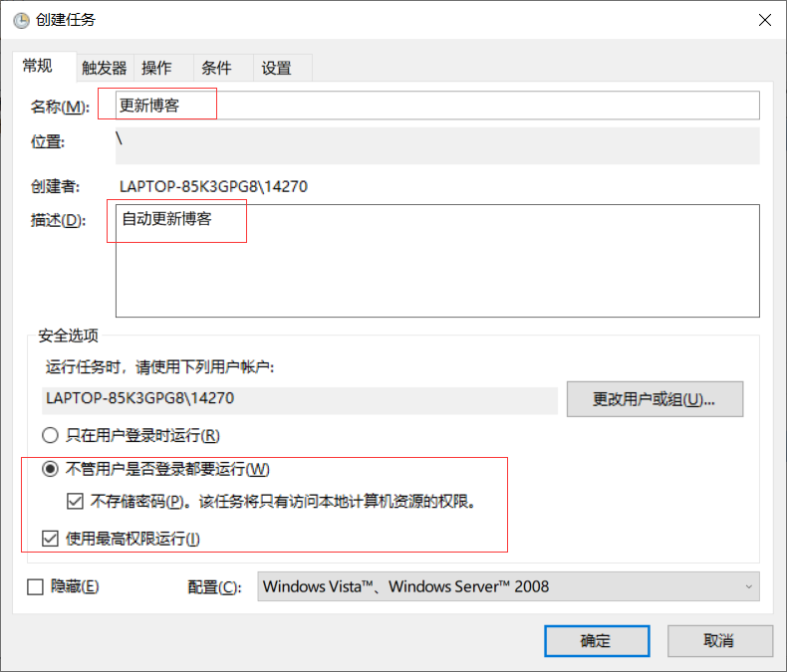Image resolution: width=787 pixels, height=672 pixels.
Task: Click the 名称(M) label
Action: point(60,107)
